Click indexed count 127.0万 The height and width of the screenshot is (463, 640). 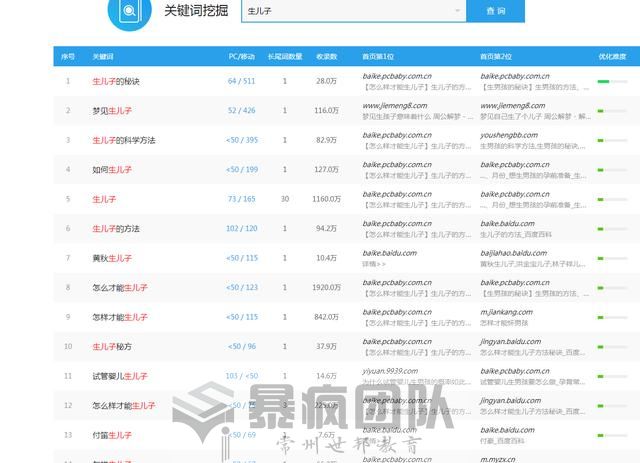pos(327,169)
